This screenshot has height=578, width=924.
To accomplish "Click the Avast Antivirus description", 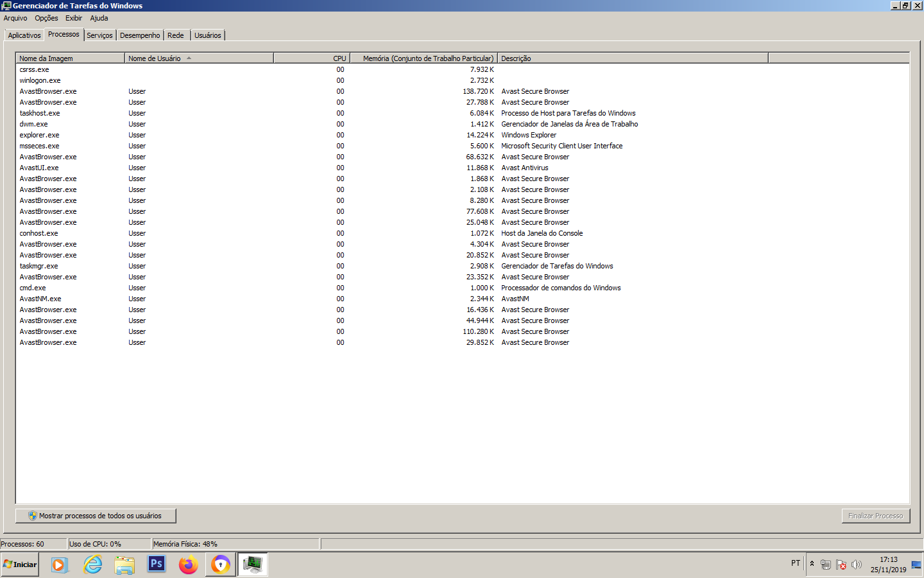I will 525,168.
